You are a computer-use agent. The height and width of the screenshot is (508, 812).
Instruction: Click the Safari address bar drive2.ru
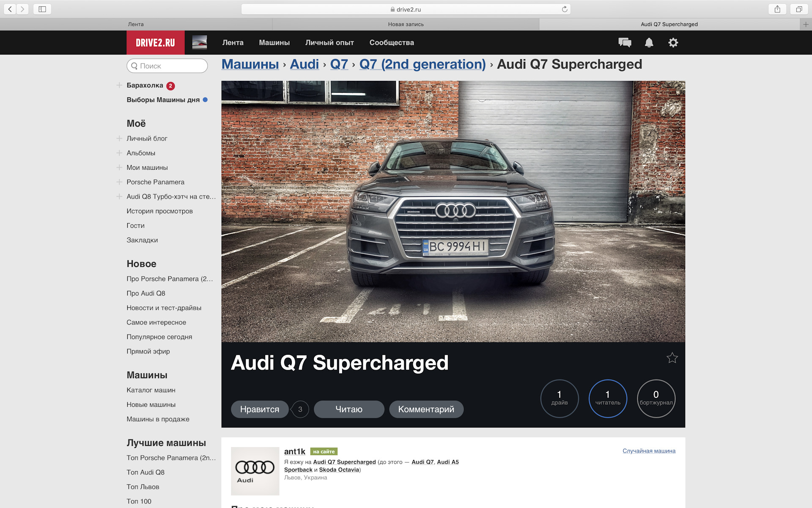(406, 9)
